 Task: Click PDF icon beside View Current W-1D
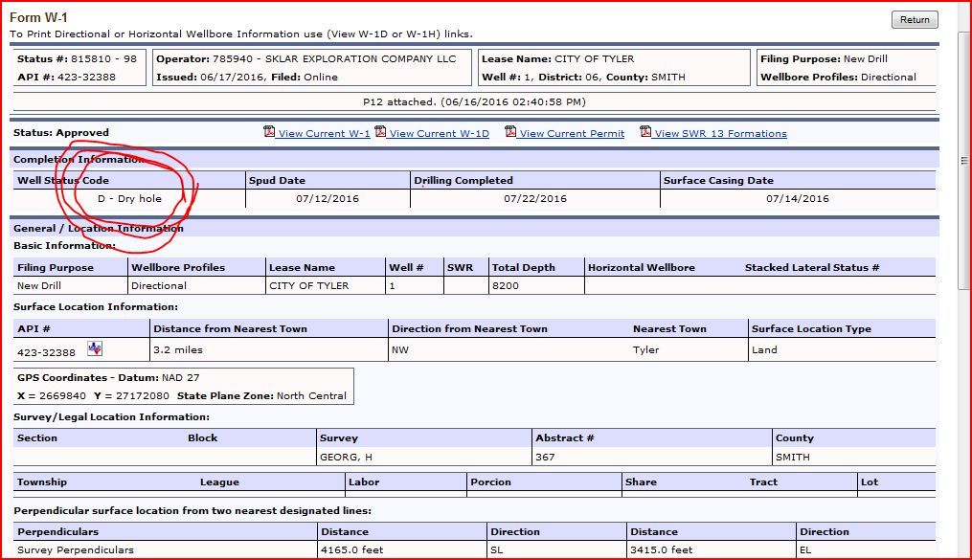[x=380, y=131]
